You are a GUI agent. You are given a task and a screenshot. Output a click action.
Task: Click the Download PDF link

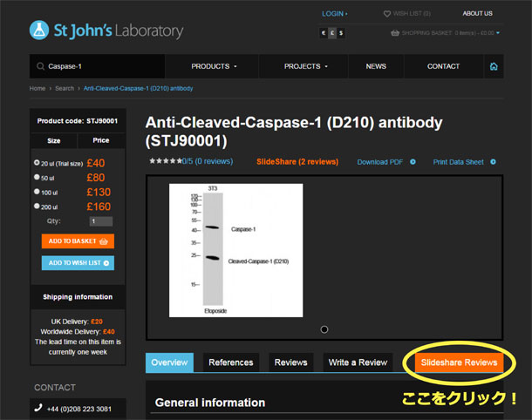379,162
